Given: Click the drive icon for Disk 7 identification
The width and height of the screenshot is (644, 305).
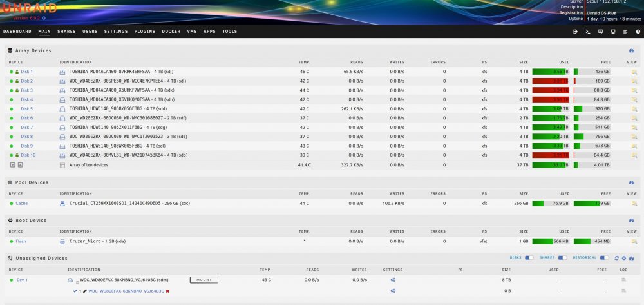Looking at the screenshot, I should (x=62, y=128).
